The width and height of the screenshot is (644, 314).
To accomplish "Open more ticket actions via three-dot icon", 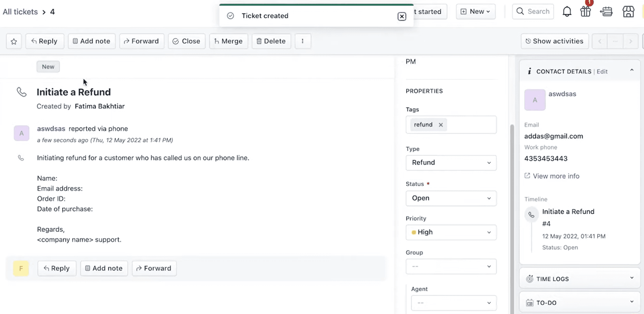I will coord(303,41).
